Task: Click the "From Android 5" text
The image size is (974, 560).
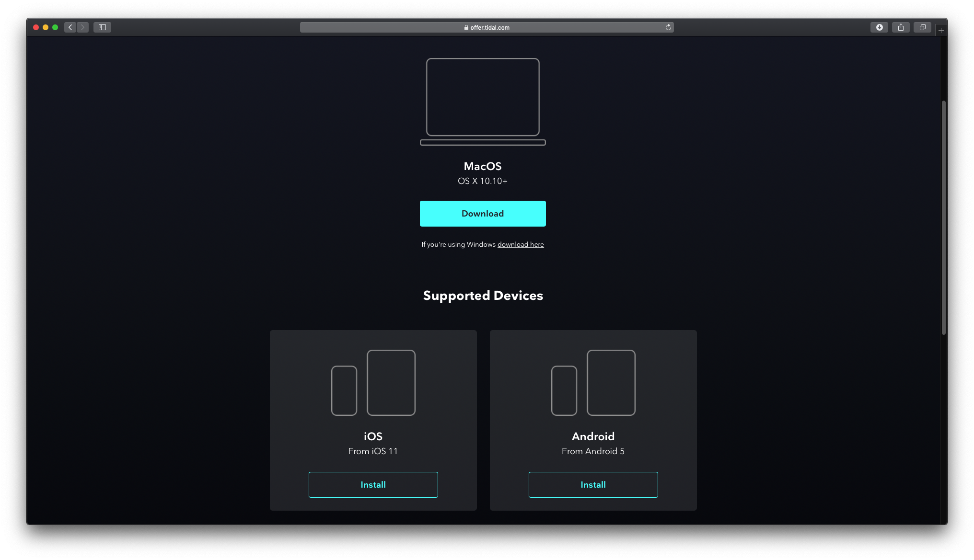Action: coord(593,451)
